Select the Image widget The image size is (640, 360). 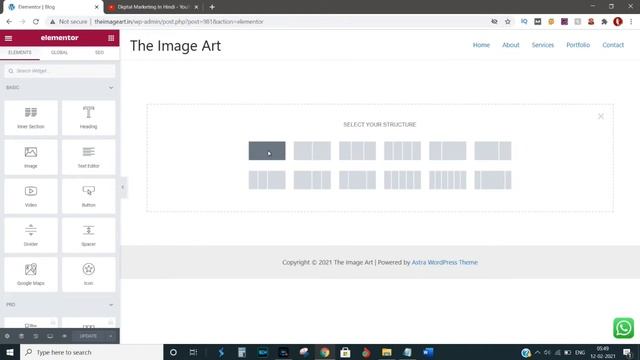(x=31, y=157)
